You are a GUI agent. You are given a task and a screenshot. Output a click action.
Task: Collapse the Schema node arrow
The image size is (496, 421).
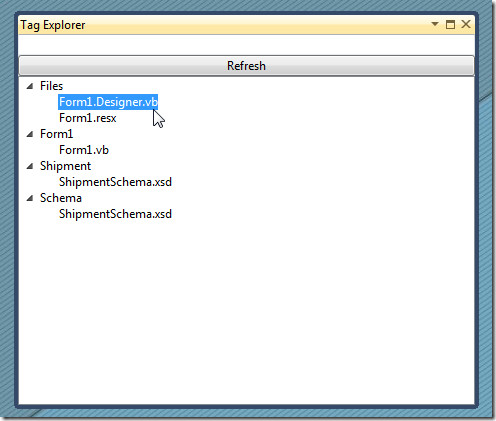coord(30,198)
